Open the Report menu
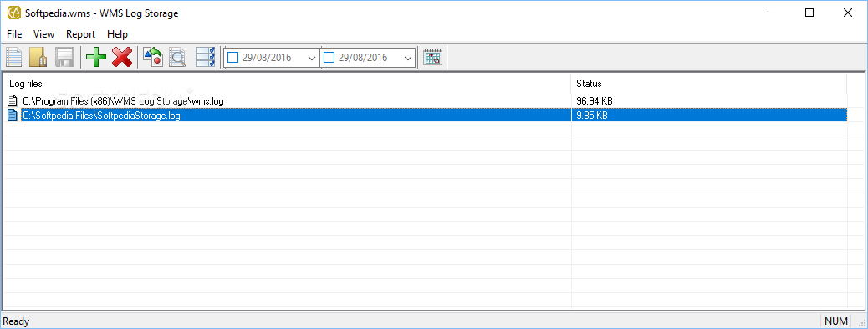Viewport: 868px width, 329px height. pos(81,34)
